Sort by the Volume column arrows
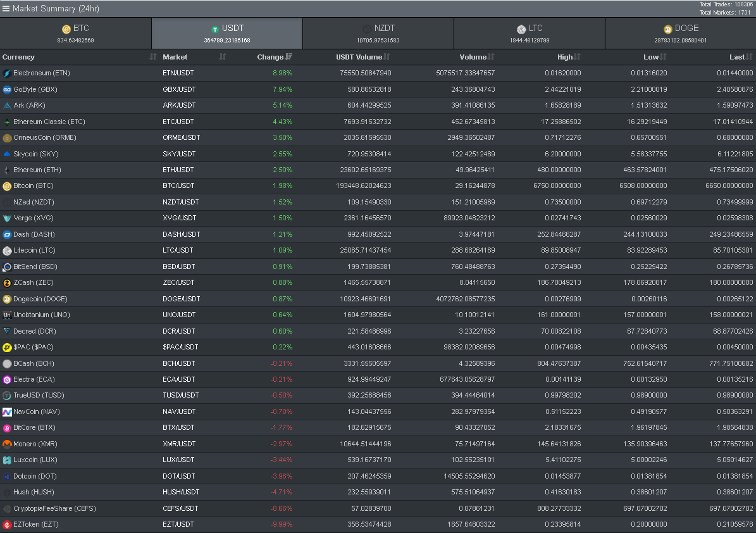 tap(492, 57)
